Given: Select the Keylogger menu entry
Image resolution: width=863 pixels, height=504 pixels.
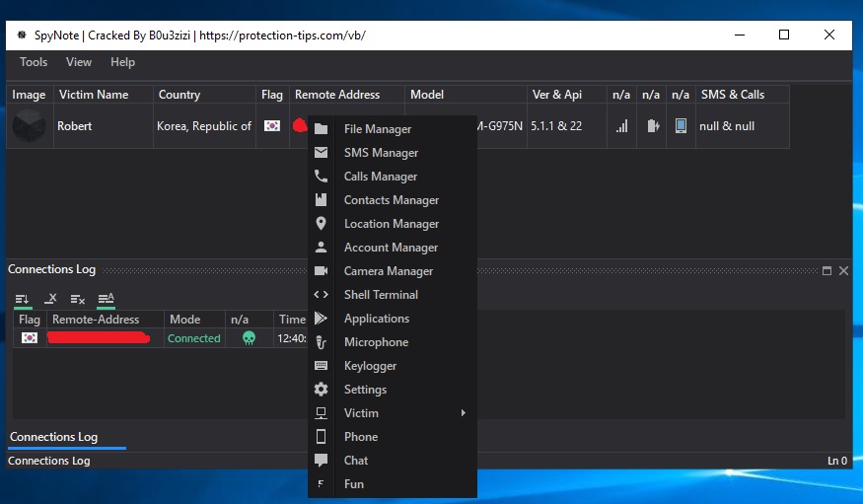Looking at the screenshot, I should tap(392, 365).
